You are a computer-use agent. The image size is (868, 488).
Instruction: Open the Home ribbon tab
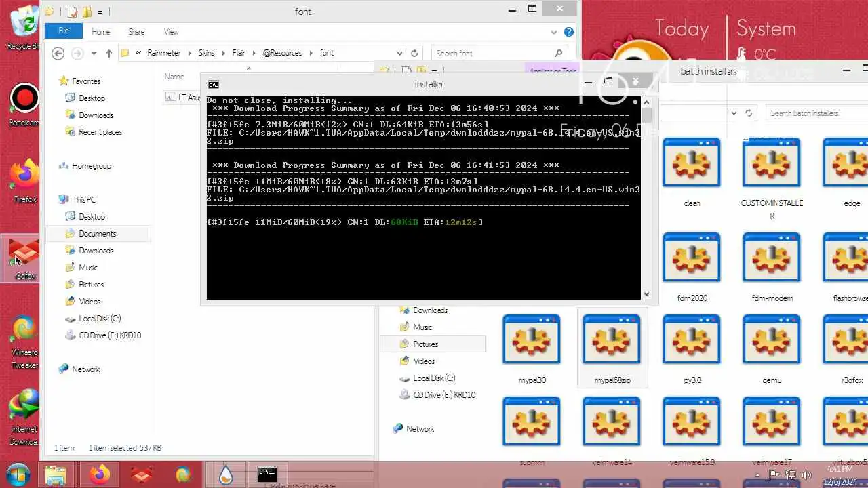(x=101, y=32)
